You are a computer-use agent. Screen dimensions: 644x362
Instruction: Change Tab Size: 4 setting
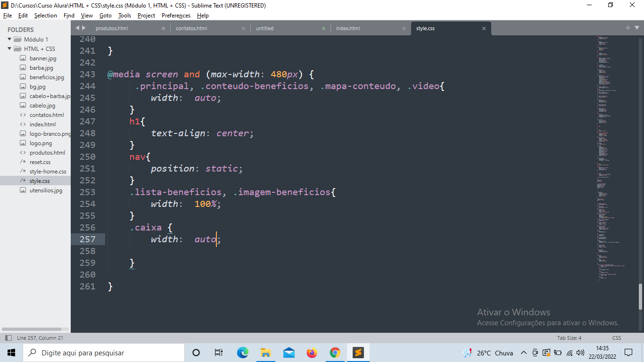coord(569,338)
